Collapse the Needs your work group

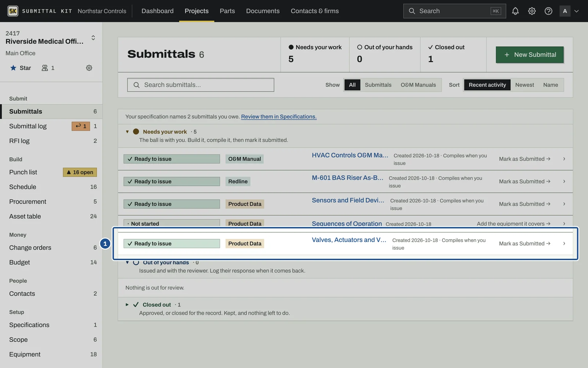click(127, 132)
